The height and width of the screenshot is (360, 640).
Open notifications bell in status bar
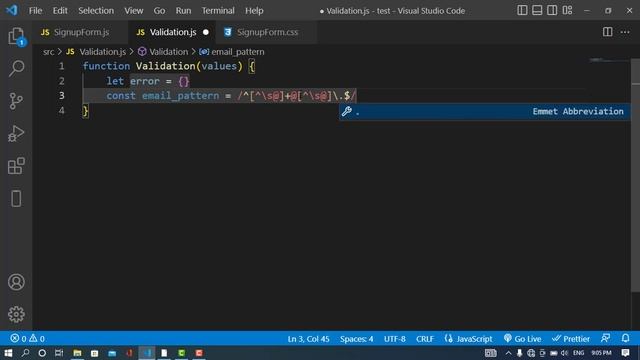pos(625,338)
